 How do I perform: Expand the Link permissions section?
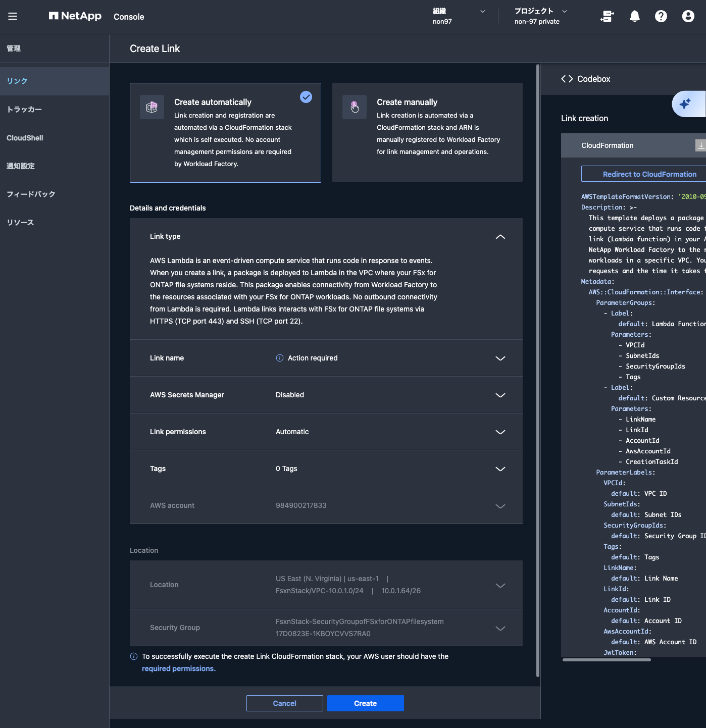[x=500, y=432]
